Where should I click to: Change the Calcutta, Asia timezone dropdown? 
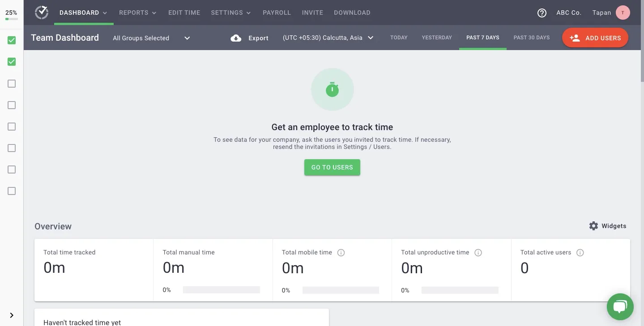point(328,38)
